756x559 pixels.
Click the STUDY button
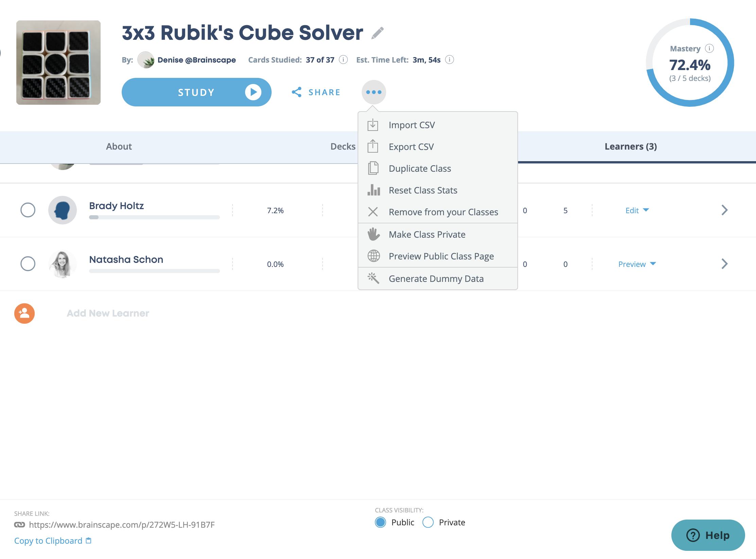[x=196, y=92]
